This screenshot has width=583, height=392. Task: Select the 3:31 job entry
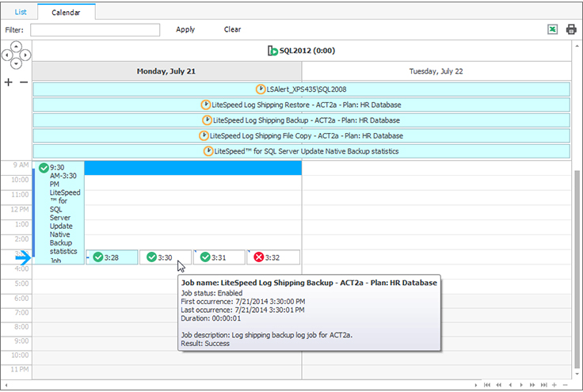pyautogui.click(x=219, y=257)
